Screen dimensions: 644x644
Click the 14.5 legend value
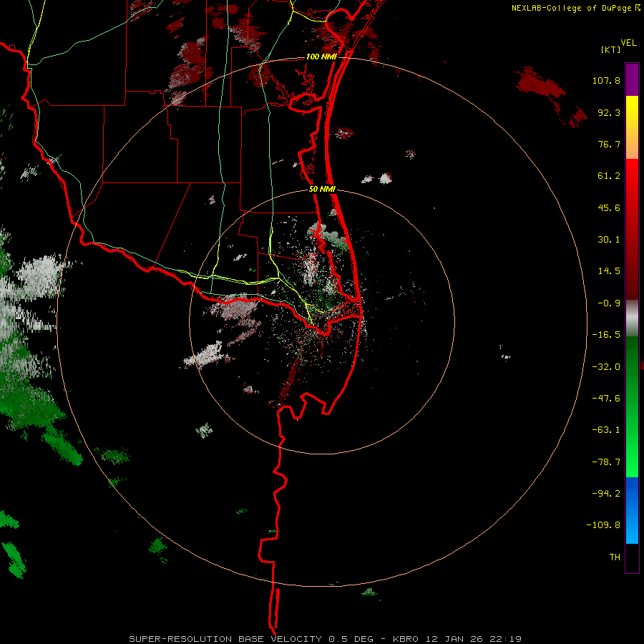[x=609, y=271]
